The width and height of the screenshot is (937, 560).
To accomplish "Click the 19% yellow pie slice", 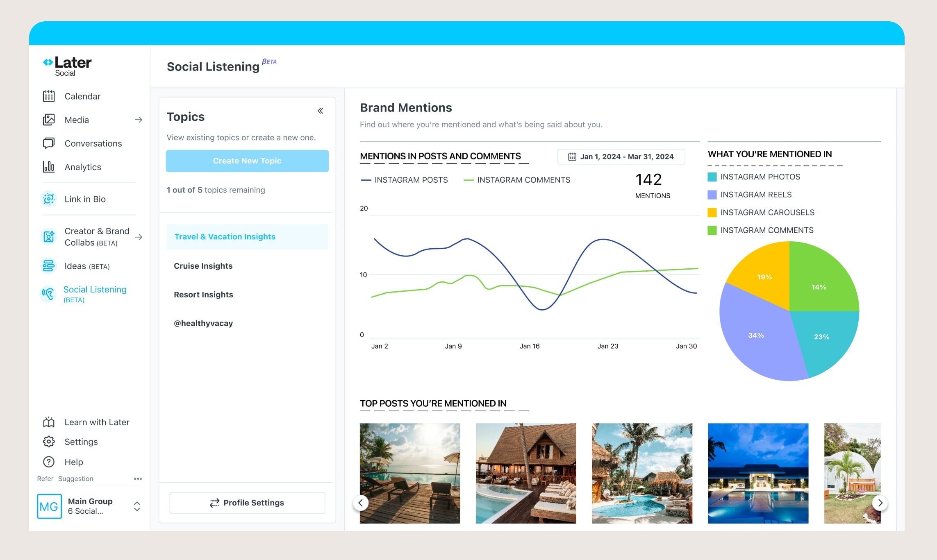I will click(764, 277).
